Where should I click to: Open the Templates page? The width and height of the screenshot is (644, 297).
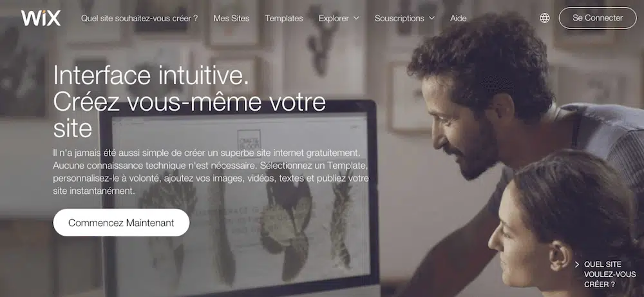[284, 18]
